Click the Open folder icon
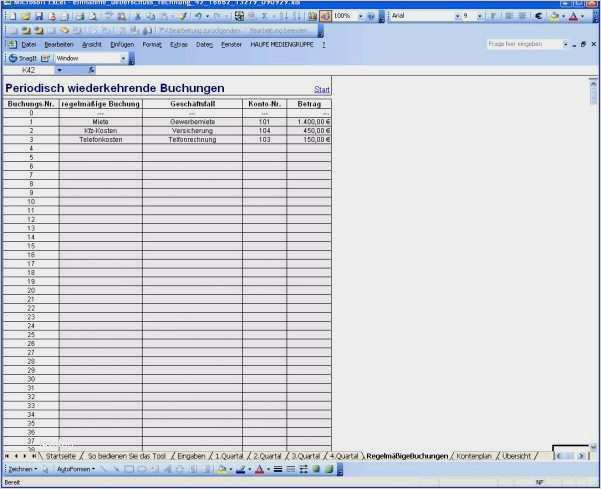The height and width of the screenshot is (489, 601). (x=25, y=16)
